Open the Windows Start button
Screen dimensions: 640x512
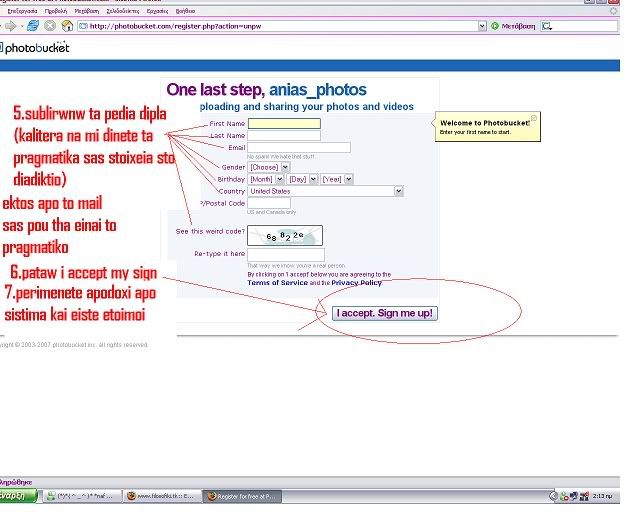click(x=18, y=496)
